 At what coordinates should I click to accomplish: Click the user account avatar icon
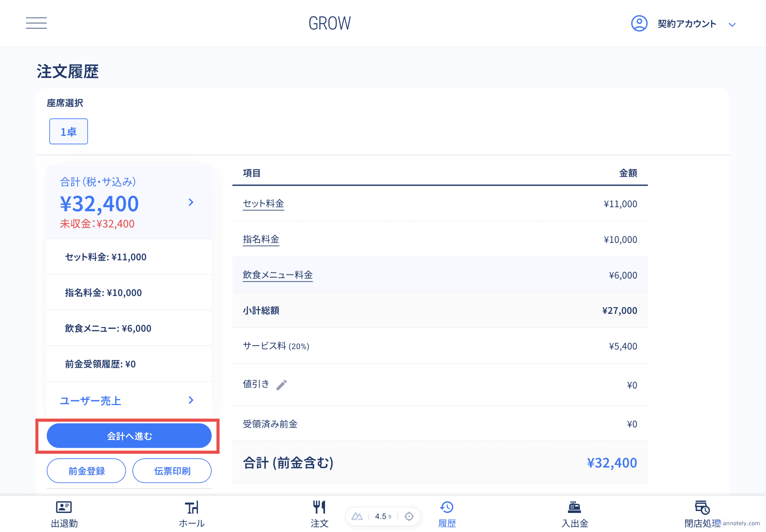coord(639,24)
